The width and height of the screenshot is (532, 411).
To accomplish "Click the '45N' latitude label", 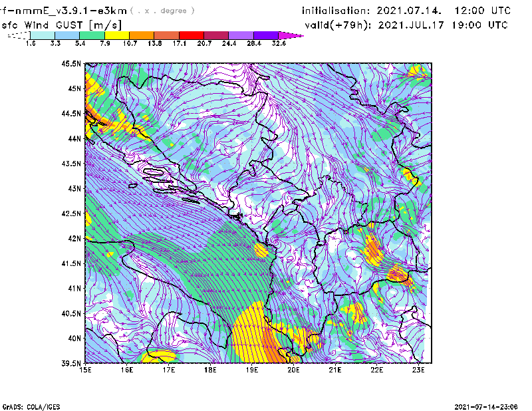I will 74,88.
